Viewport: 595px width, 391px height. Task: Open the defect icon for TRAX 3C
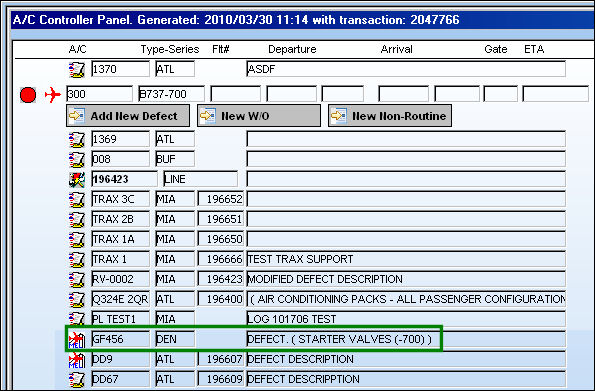point(77,199)
